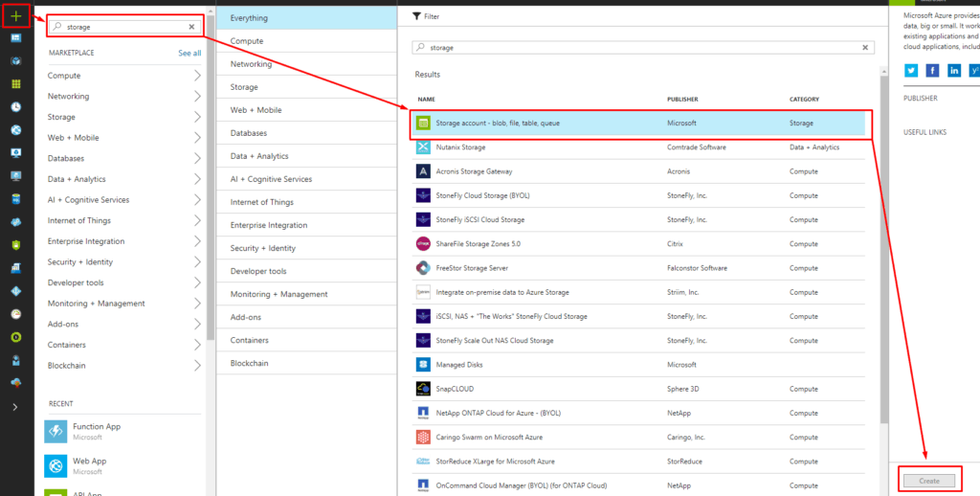
Task: Open Resource groups cube icon in sidebar
Action: click(x=16, y=61)
